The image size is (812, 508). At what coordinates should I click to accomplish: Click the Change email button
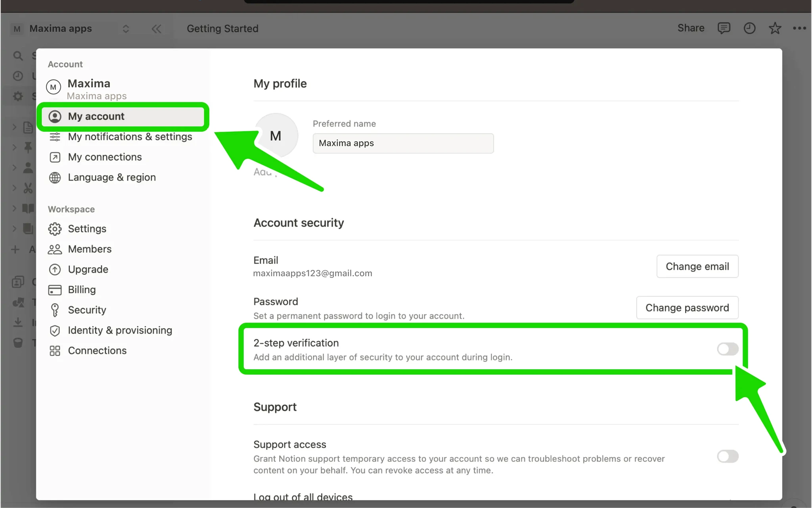(x=697, y=266)
